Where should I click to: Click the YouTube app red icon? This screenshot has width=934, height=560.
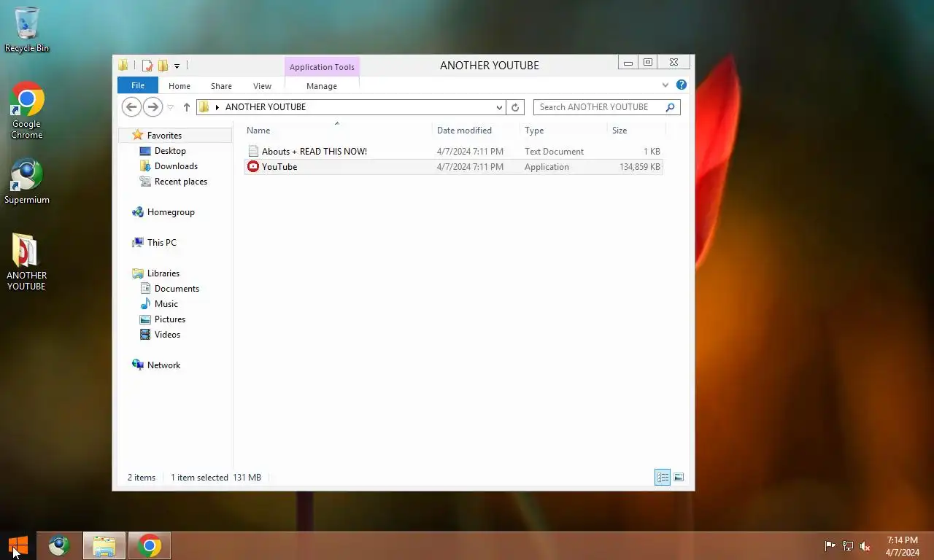tap(253, 167)
